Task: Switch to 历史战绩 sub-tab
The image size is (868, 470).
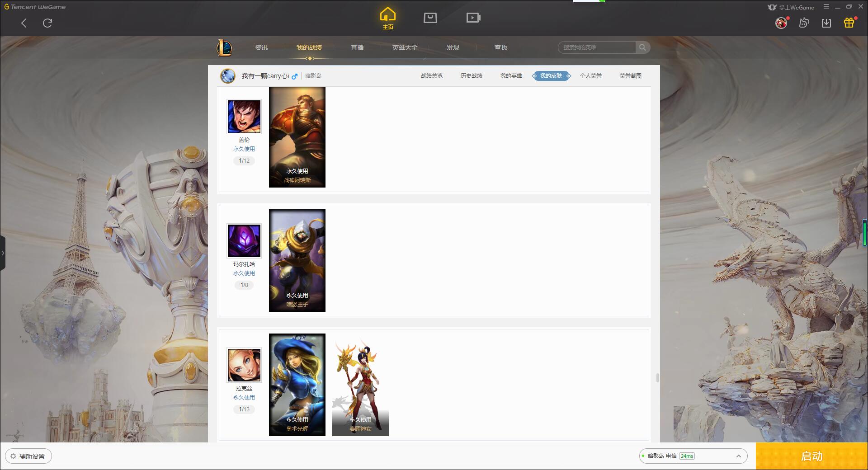Action: coord(472,76)
